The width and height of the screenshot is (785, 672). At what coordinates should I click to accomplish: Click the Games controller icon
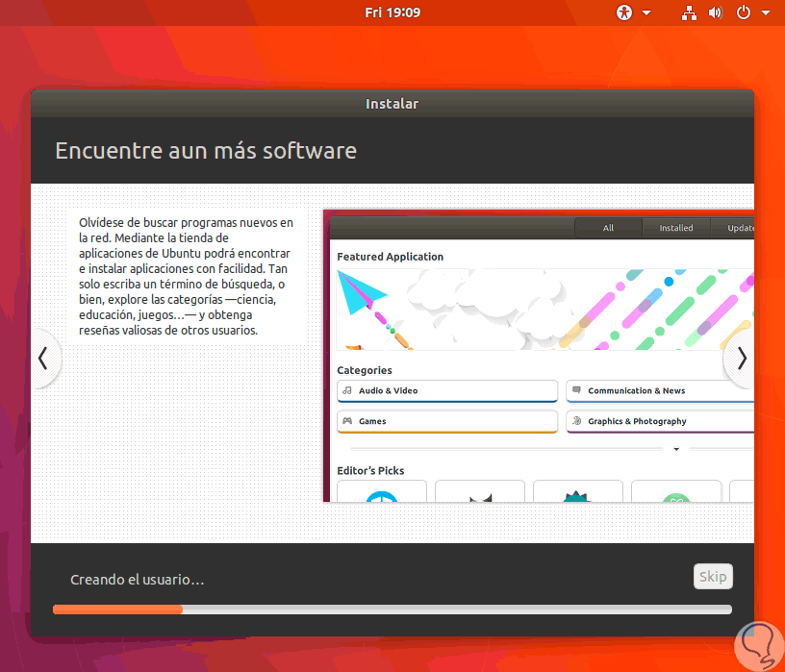click(x=347, y=421)
